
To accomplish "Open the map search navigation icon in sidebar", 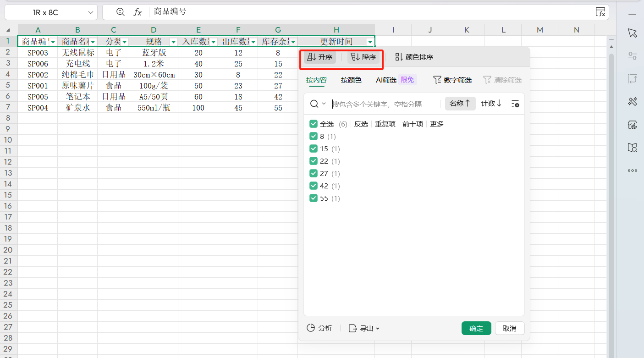I will [632, 148].
